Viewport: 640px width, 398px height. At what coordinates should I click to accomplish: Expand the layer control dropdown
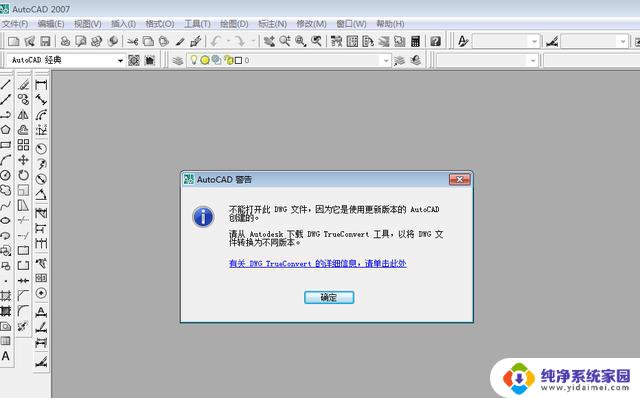point(386,61)
